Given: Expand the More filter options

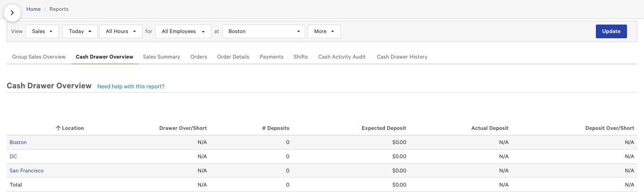Looking at the screenshot, I should (324, 31).
